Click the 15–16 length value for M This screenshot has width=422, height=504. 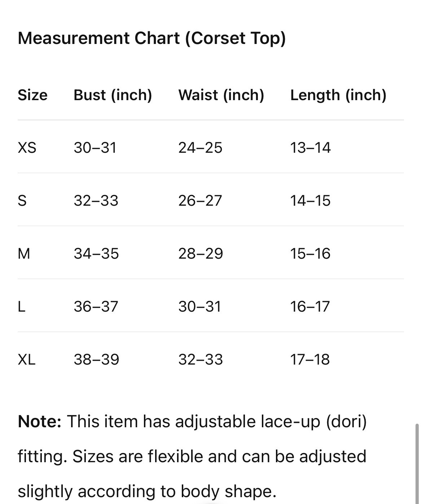click(x=310, y=254)
